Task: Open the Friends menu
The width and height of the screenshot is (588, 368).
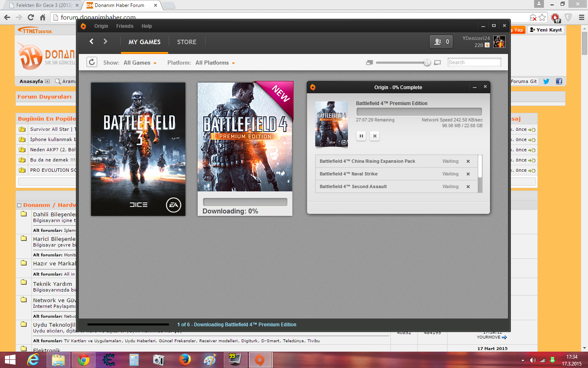Action: coord(125,26)
